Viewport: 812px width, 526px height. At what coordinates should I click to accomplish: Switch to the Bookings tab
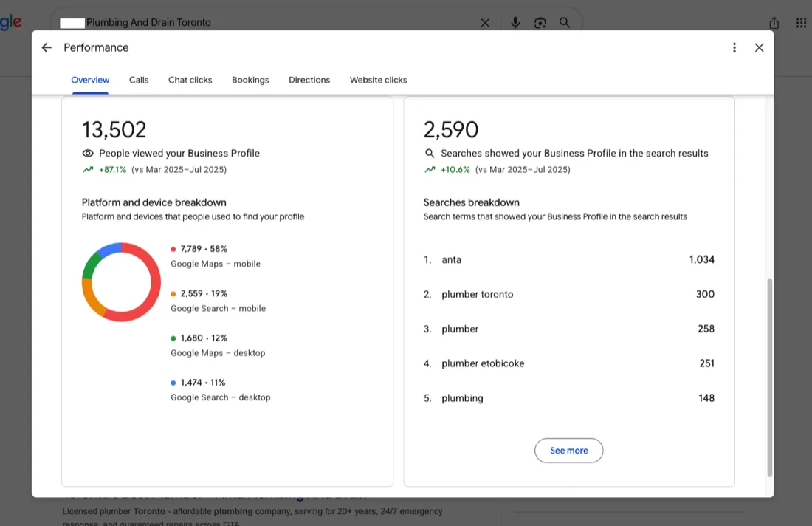click(250, 80)
